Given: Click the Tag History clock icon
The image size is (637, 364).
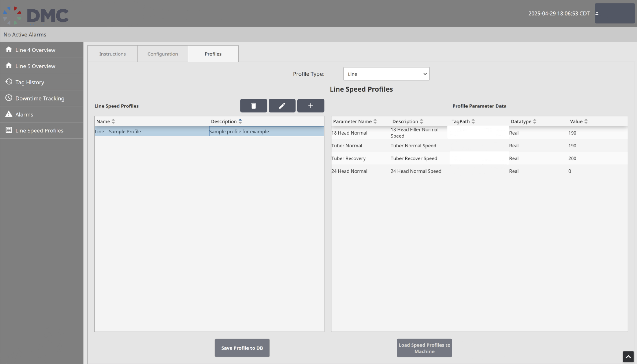Looking at the screenshot, I should 9,82.
